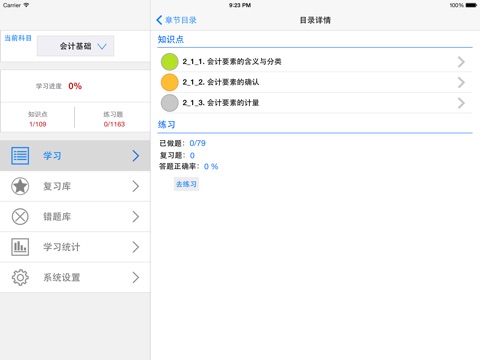Tap the 学习 list icon

tap(20, 156)
